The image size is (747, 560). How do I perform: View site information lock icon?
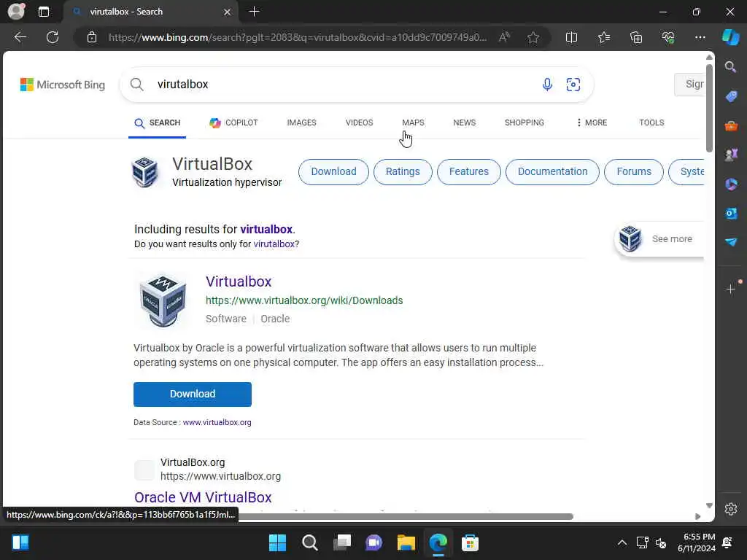tap(92, 37)
